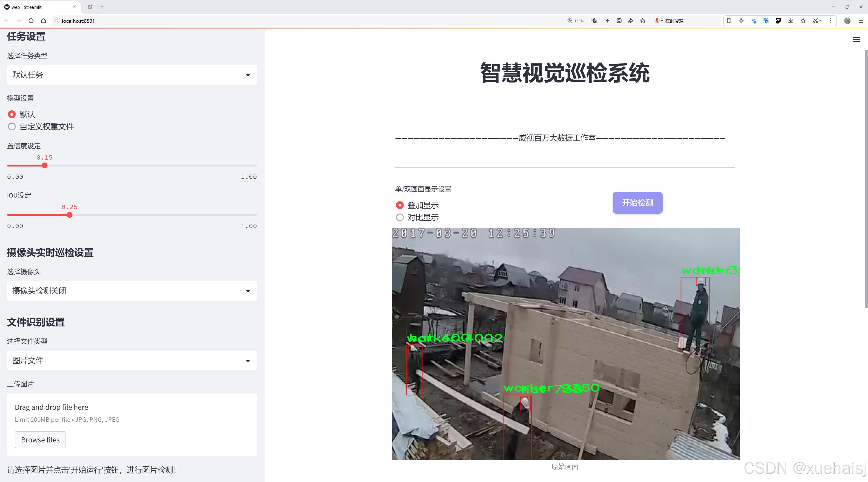
Task: Click the downloads arrow icon
Action: 791,21
